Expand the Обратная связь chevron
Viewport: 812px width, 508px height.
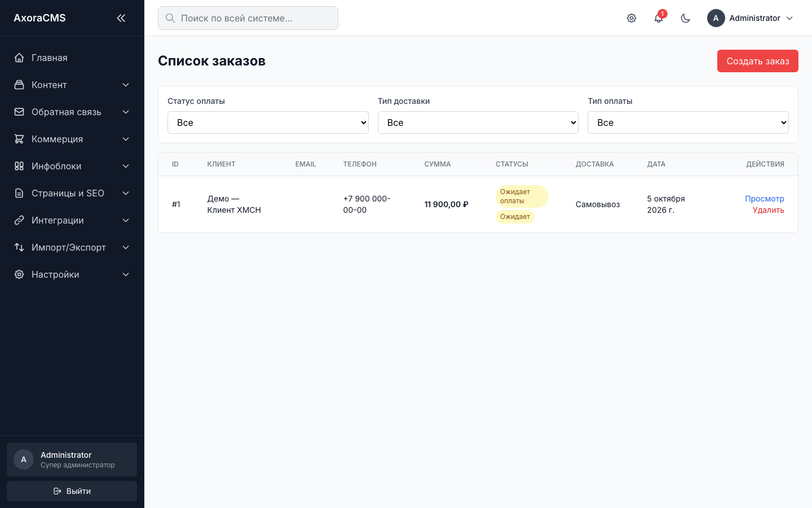click(126, 112)
